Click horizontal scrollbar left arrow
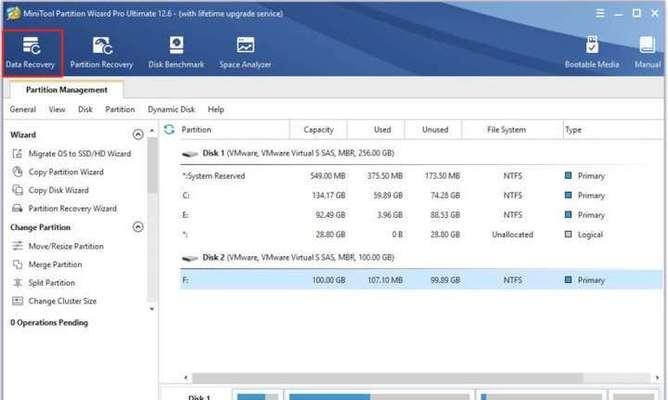This screenshot has width=668, height=400. coord(186,378)
